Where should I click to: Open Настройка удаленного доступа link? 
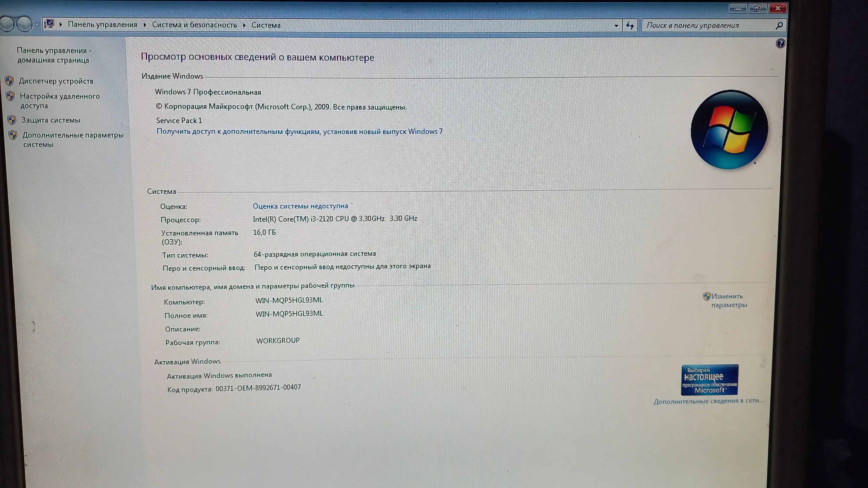[x=60, y=101]
